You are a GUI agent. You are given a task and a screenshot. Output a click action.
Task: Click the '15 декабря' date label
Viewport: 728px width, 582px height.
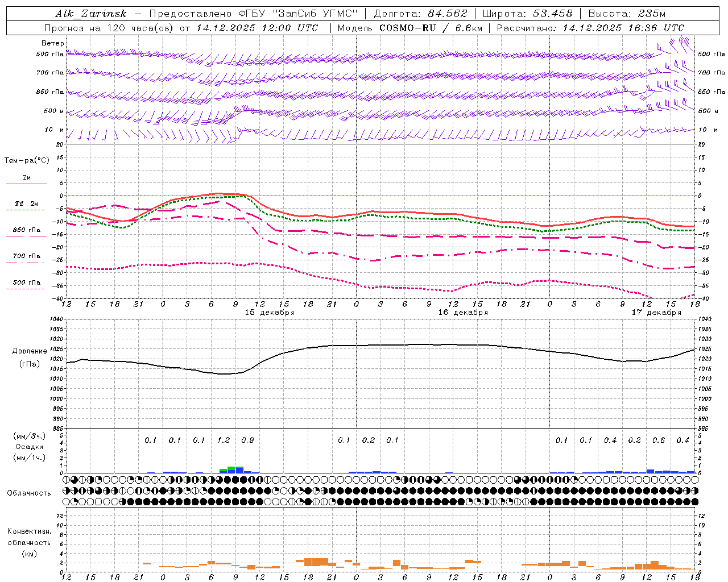point(270,313)
